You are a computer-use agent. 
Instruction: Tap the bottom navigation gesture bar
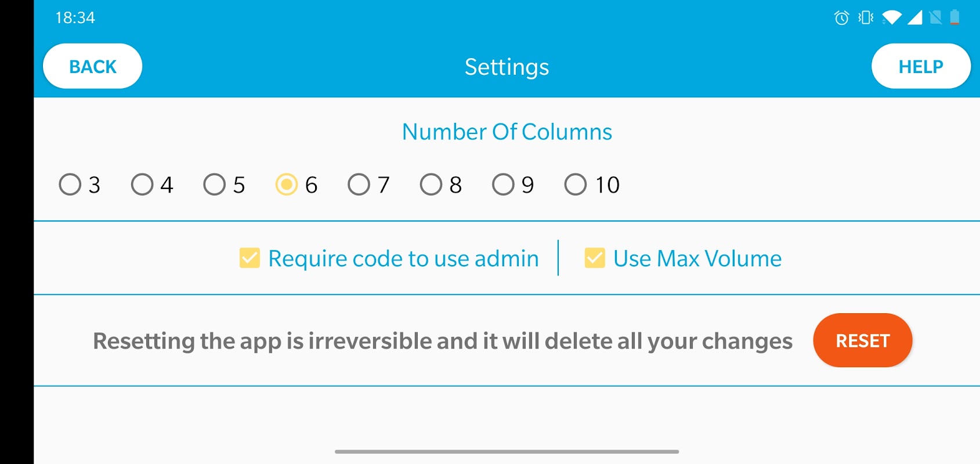coord(507,451)
